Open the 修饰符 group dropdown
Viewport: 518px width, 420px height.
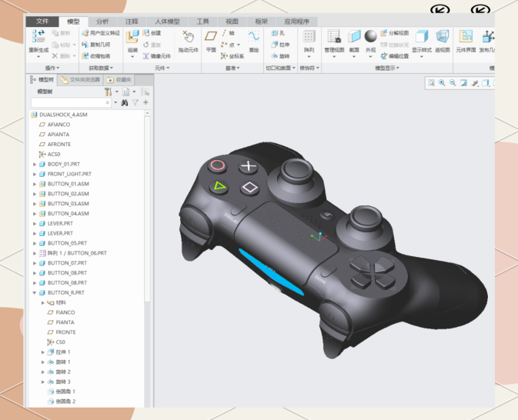point(309,68)
